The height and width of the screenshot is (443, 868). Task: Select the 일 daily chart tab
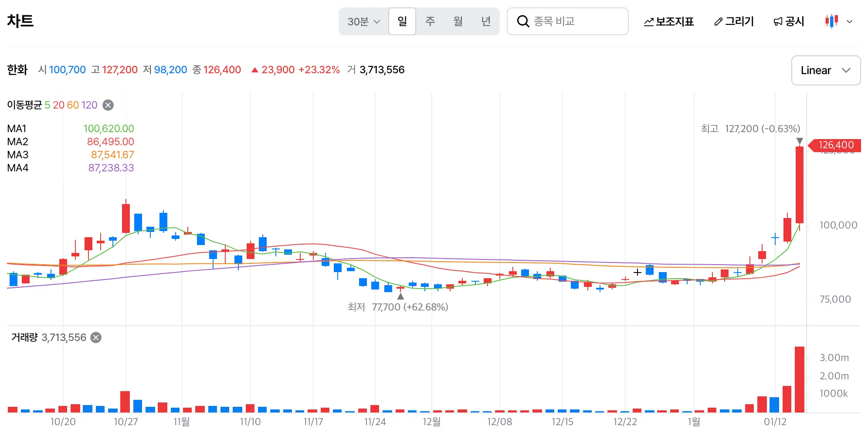pos(402,21)
